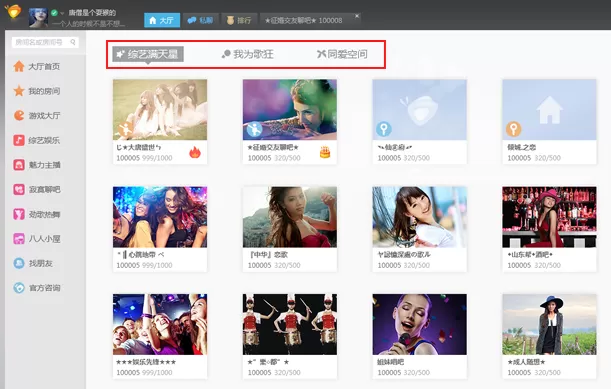Switch to the ★征婚交友聊吧★ 100008 room tab
Screen dimensions: 611x389
coord(304,20)
